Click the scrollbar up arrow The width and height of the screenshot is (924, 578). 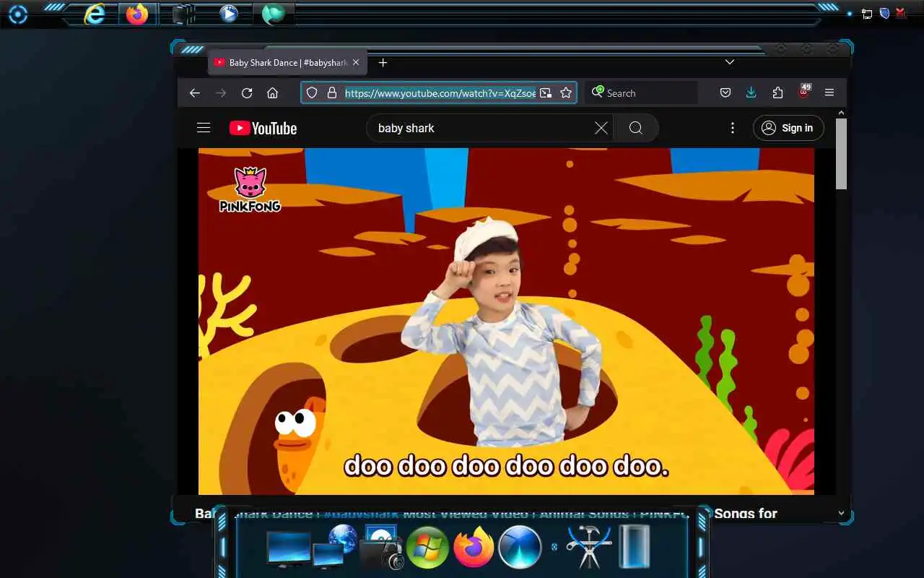841,113
